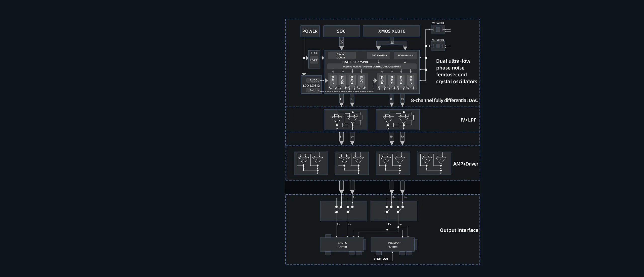Select the left IV+LPF op-amp circuit block
Screen dimensions: 644x277
tap(345, 120)
